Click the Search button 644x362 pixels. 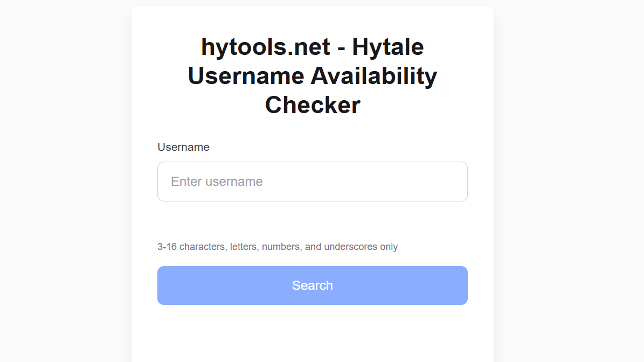tap(312, 286)
